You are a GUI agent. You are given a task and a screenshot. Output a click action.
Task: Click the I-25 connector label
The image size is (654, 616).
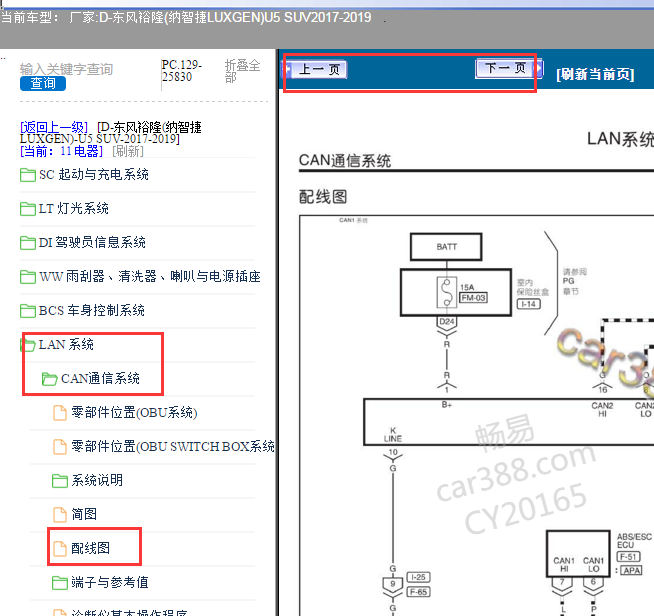tap(418, 577)
